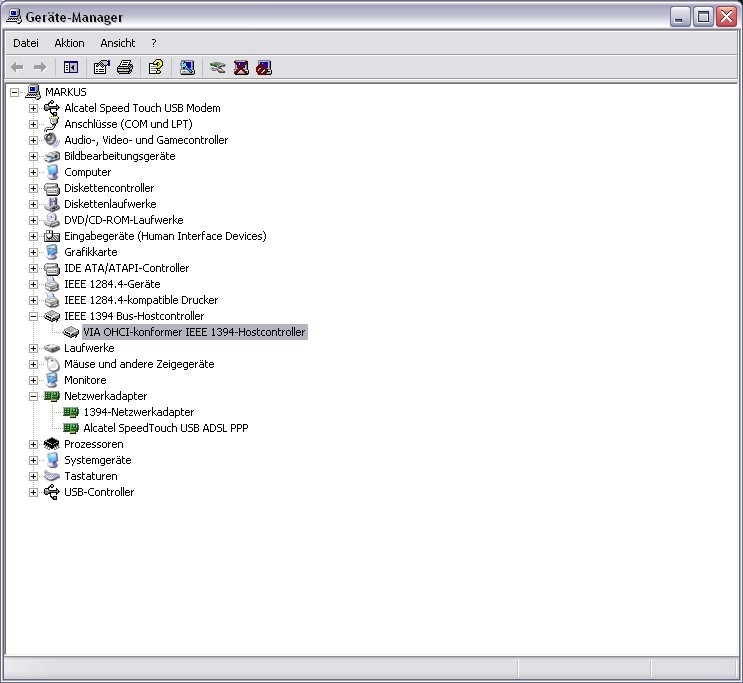The image size is (743, 683).
Task: Scan for hardware changes toolbar icon
Action: (187, 67)
